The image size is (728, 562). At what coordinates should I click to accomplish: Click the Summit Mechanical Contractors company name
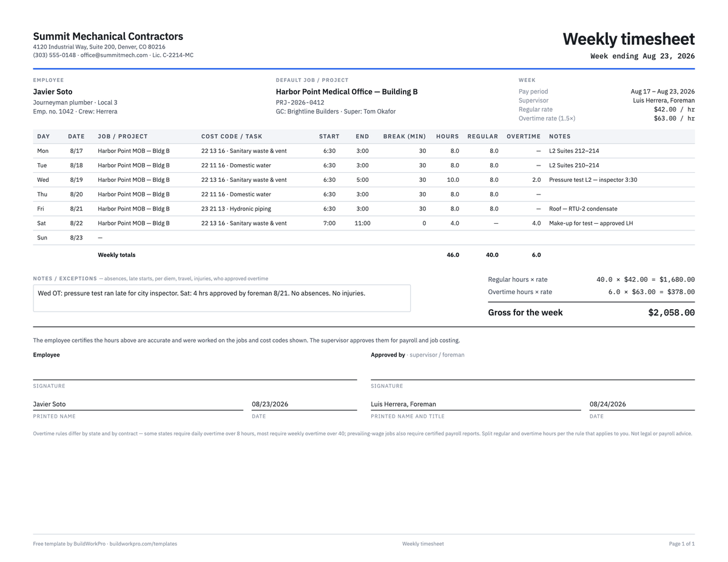click(x=108, y=36)
